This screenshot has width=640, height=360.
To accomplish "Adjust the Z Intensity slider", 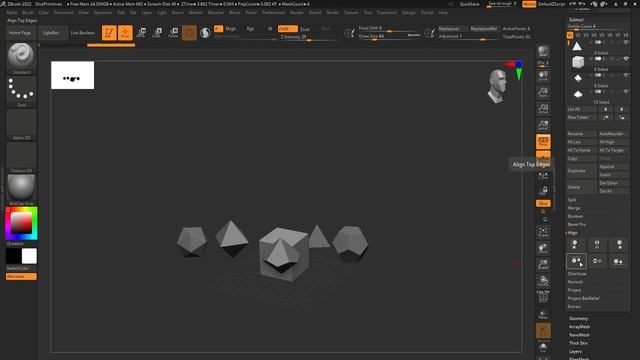I will [x=309, y=37].
